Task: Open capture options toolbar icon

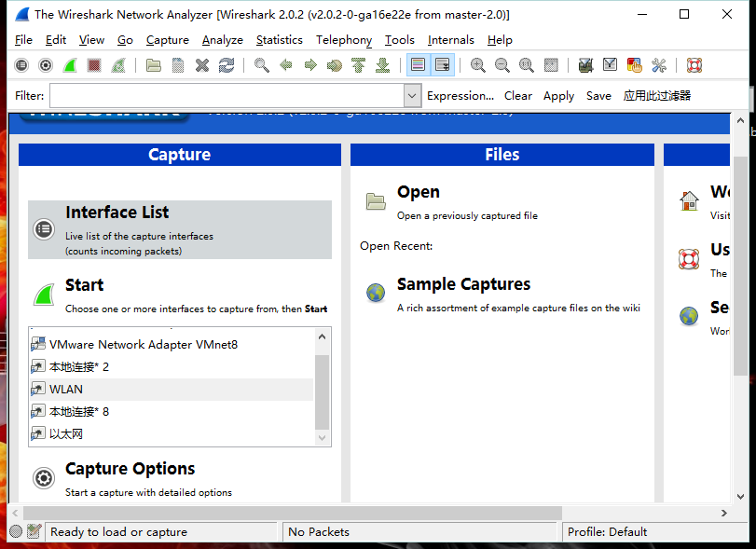Action: (x=46, y=65)
